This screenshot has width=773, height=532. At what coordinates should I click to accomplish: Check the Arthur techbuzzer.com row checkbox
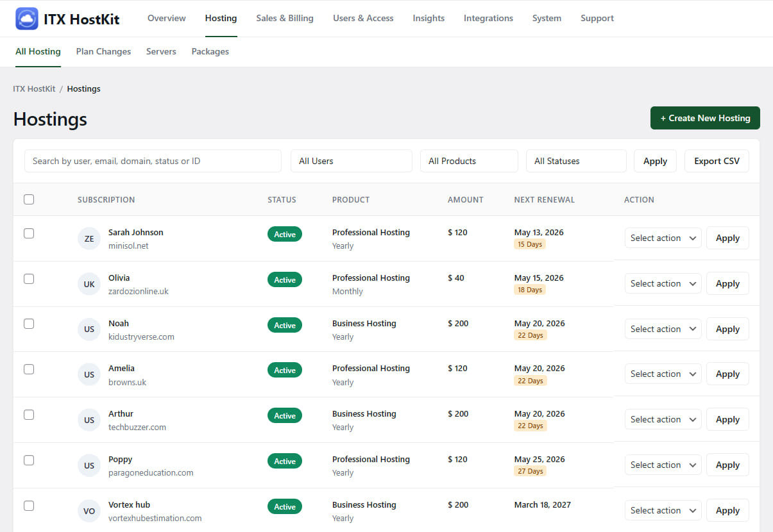(29, 415)
